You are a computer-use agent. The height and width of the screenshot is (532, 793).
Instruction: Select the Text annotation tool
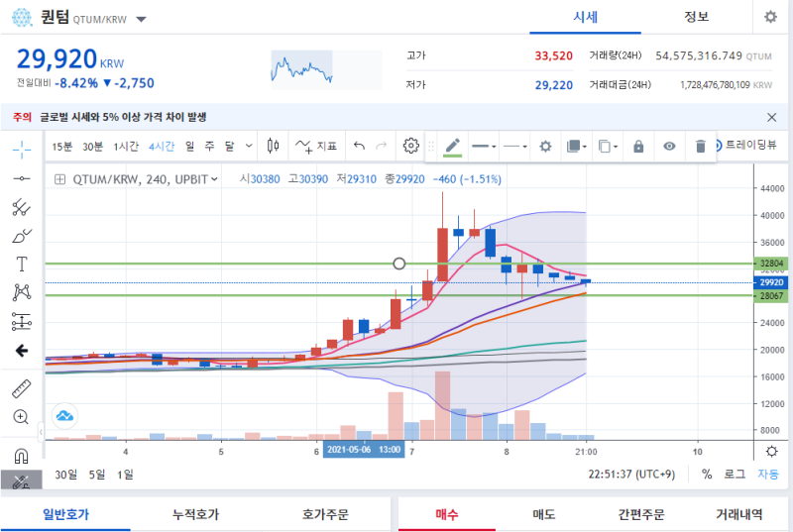tap(21, 264)
